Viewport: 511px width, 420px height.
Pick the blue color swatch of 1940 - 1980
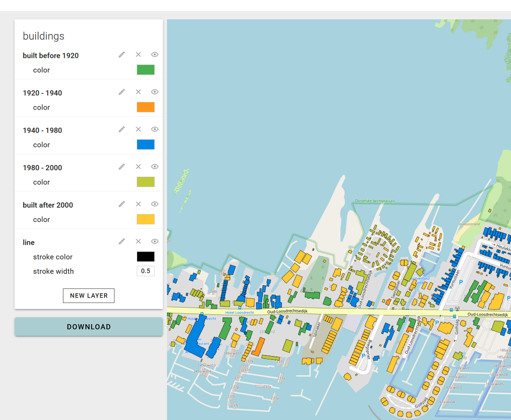pos(145,145)
